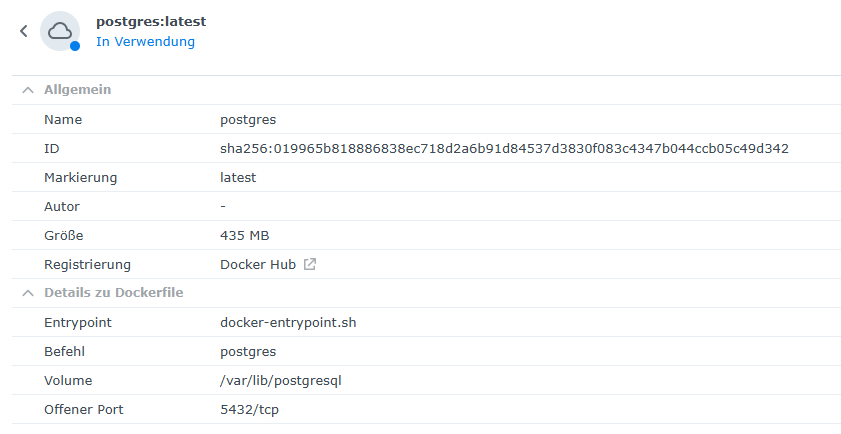Select the sha256 image ID value
Image resolution: width=841 pixels, height=434 pixels.
[504, 149]
